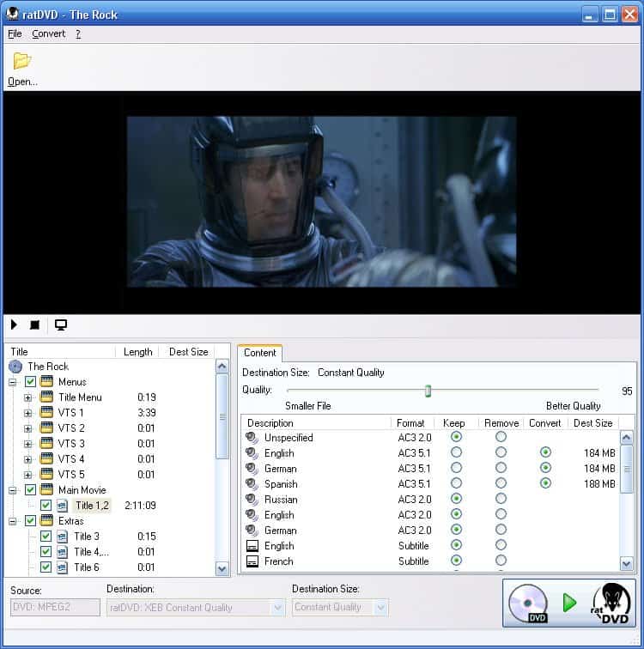This screenshot has height=649, width=644.
Task: Open the Convert menu
Action: click(x=48, y=34)
